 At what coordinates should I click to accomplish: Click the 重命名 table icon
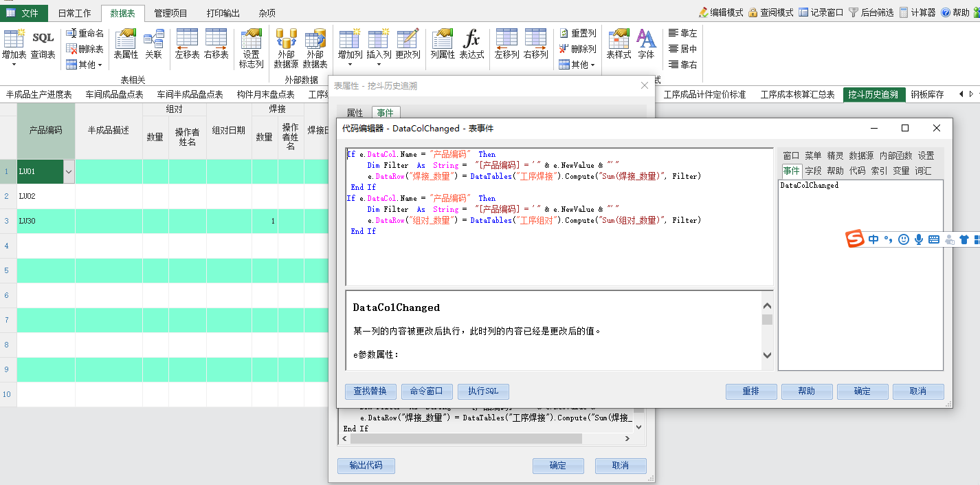[x=85, y=33]
